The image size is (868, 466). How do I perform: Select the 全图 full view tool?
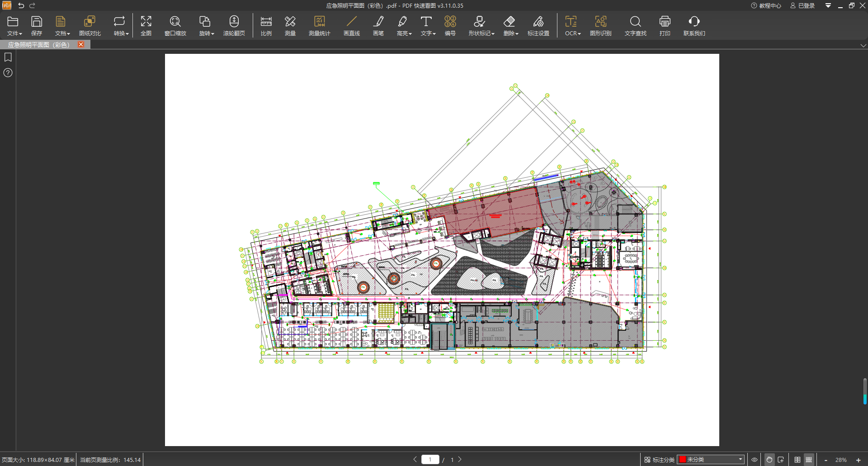click(146, 26)
